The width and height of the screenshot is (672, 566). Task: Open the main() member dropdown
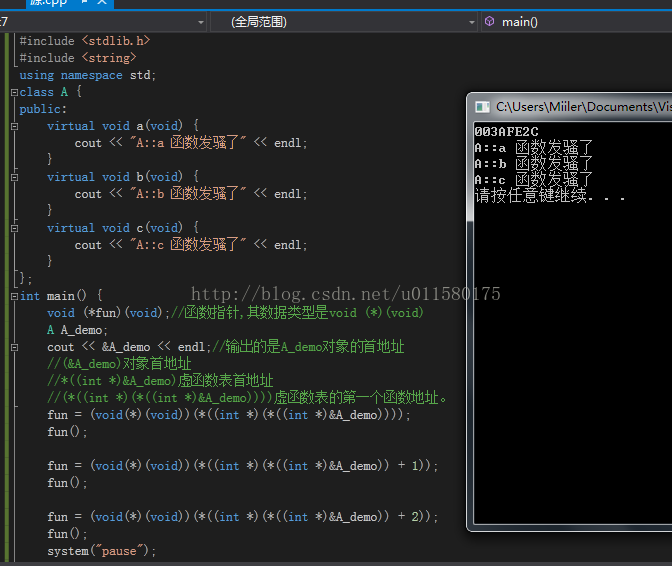pyautogui.click(x=576, y=22)
